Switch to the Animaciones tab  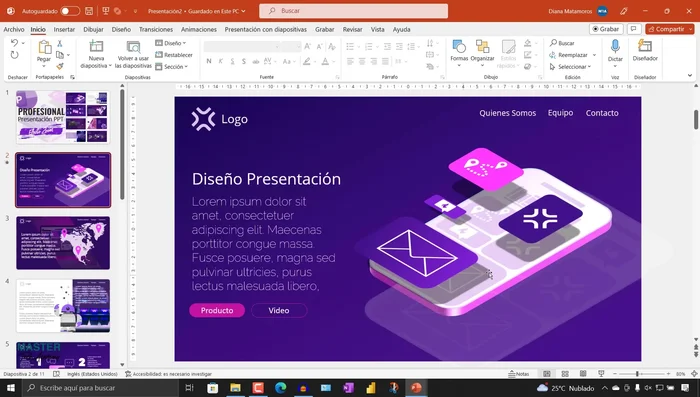199,29
